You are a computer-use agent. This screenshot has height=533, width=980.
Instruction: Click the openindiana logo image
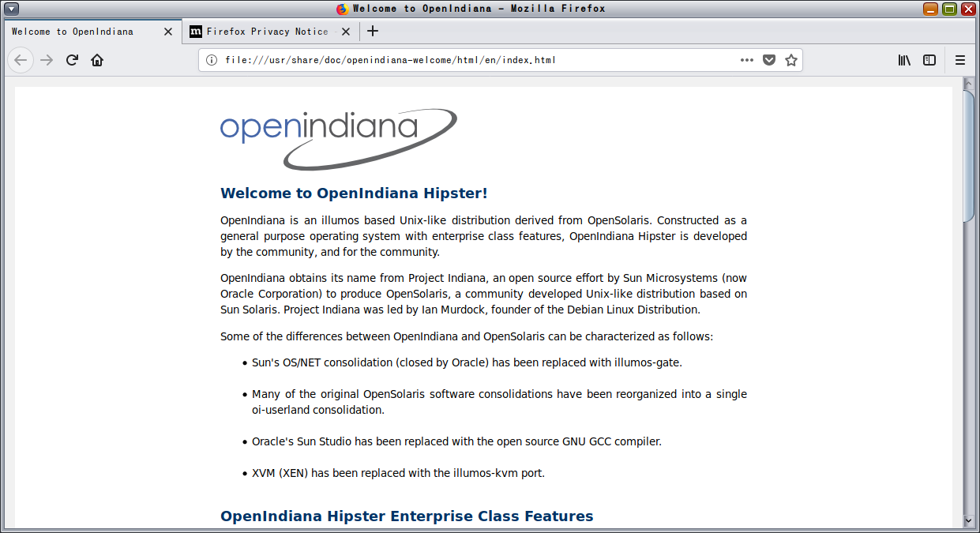(x=339, y=139)
